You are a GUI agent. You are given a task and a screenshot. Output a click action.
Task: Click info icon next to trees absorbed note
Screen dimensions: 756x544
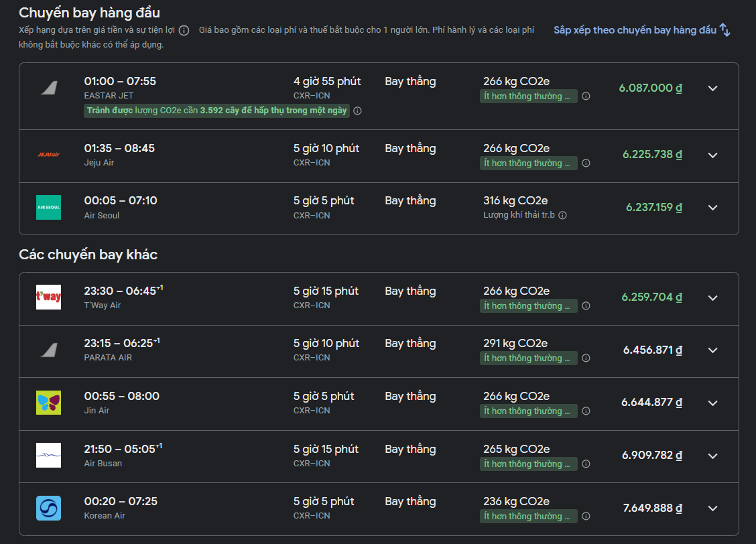(357, 111)
